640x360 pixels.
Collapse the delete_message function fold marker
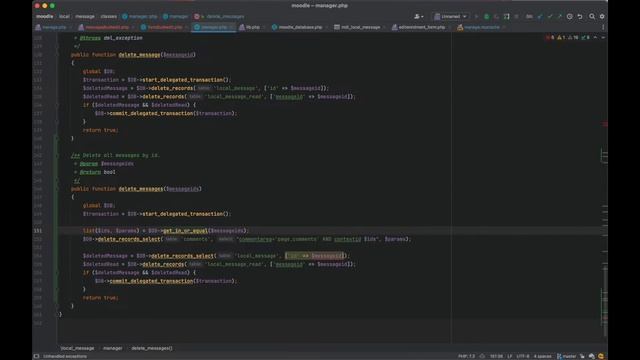tap(57, 55)
